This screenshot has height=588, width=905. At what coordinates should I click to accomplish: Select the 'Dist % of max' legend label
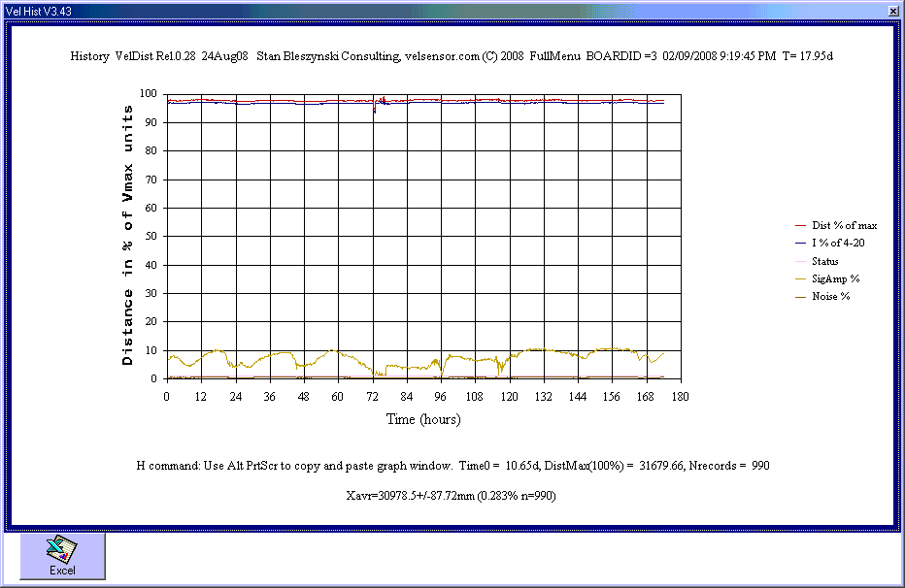pos(845,225)
